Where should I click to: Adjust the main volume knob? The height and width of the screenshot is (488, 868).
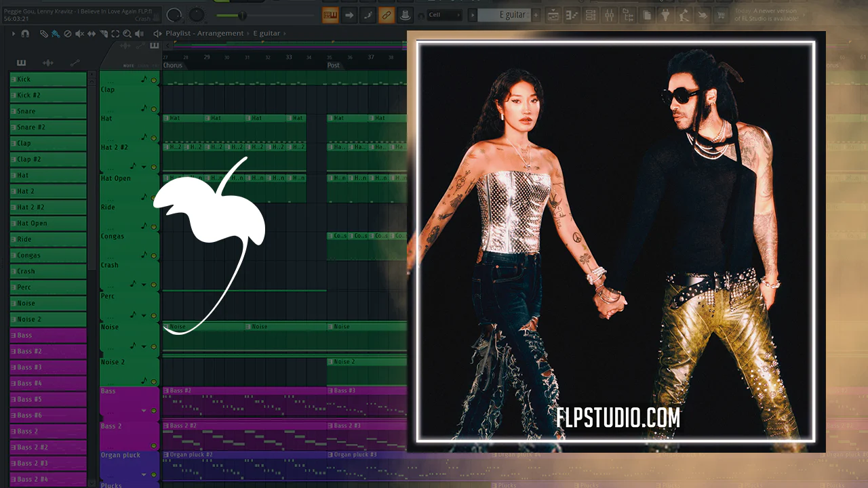(x=174, y=14)
